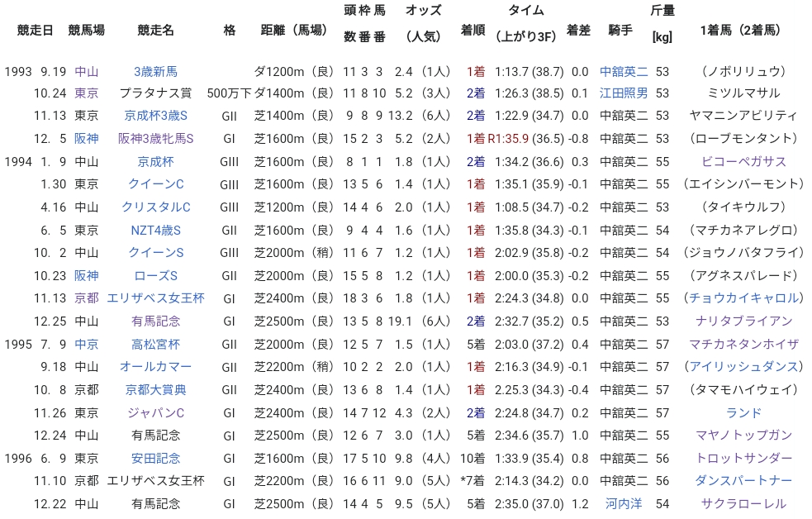This screenshot has height=519, width=812.
Task: Open the 京都大賞典 race link
Action: tap(155, 389)
